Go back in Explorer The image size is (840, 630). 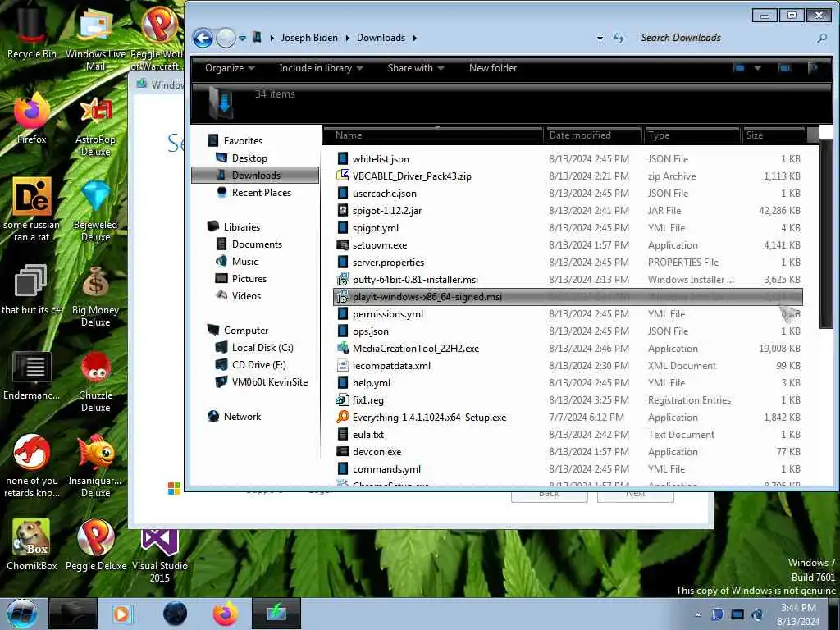click(203, 38)
